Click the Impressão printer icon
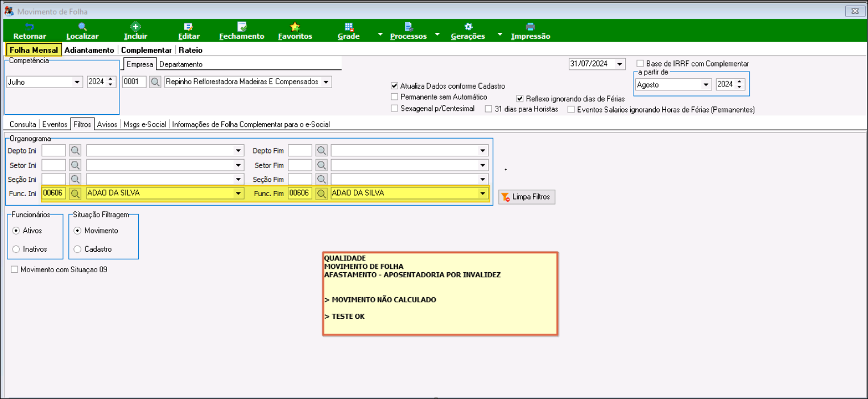The image size is (868, 399). pyautogui.click(x=531, y=26)
